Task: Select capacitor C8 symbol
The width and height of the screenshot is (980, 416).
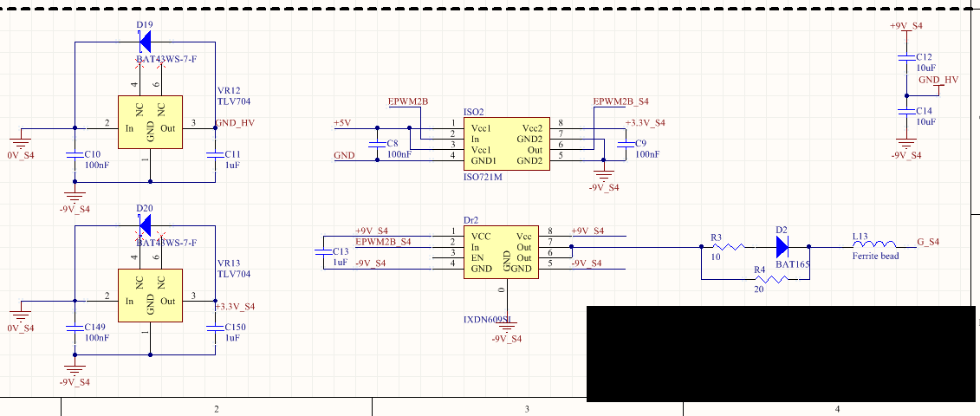Action: click(377, 143)
